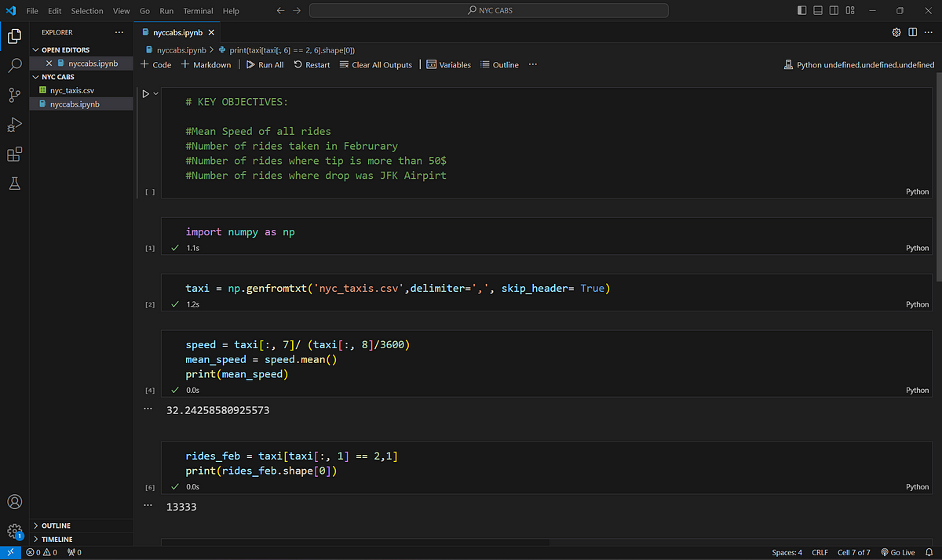Expand the Outline section
This screenshot has width=942, height=560.
coord(55,525)
